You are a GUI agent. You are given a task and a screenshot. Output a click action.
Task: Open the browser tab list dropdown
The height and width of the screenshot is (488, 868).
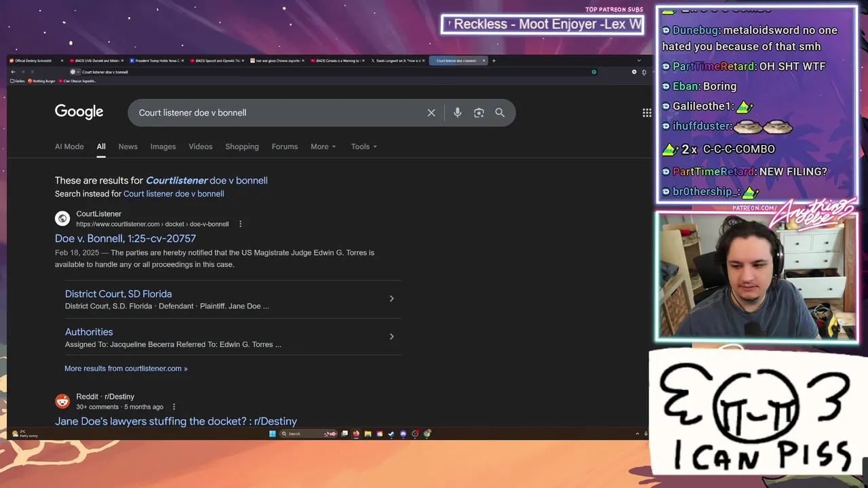point(638,60)
